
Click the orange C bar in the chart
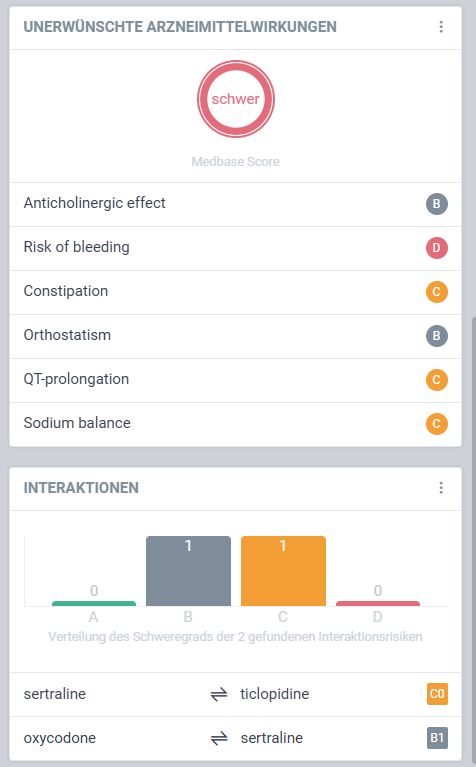tap(283, 571)
